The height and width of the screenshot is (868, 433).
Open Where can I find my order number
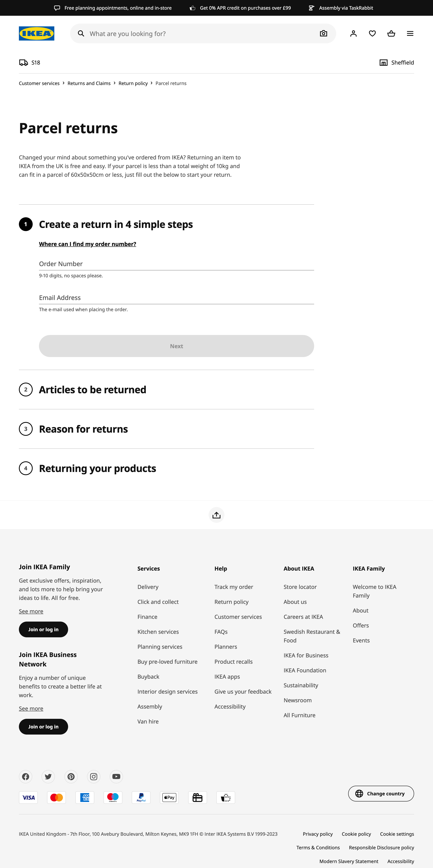pos(88,244)
